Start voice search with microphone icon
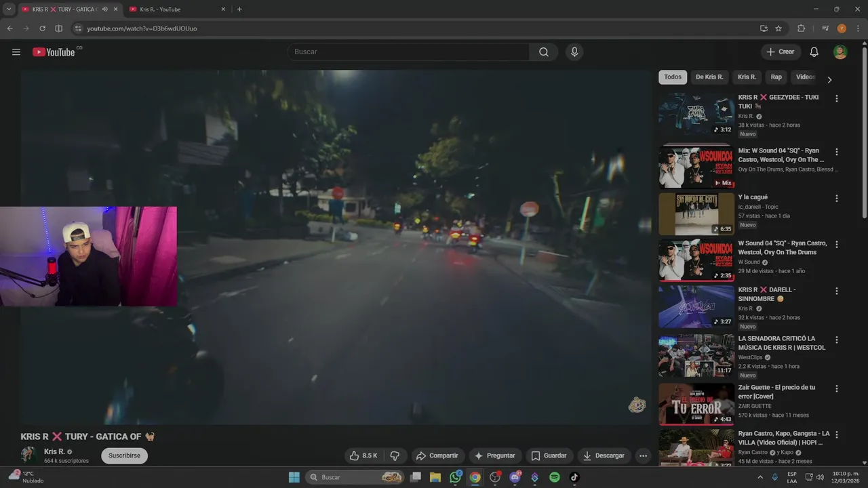The image size is (868, 488). pos(574,52)
